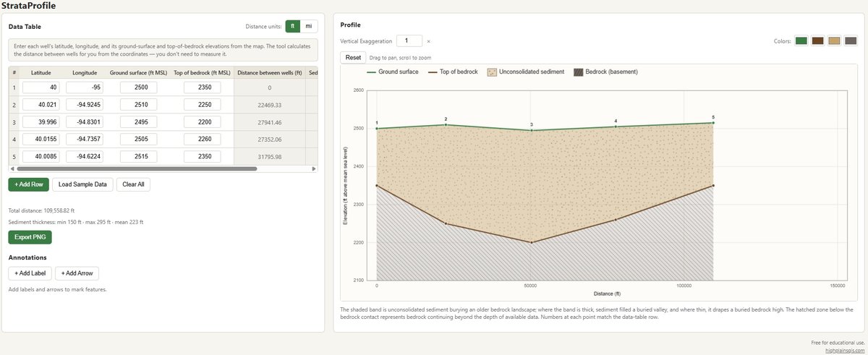868x355 pixels.
Task: Click the Ground surface (ft MSL) header
Action: (138, 73)
